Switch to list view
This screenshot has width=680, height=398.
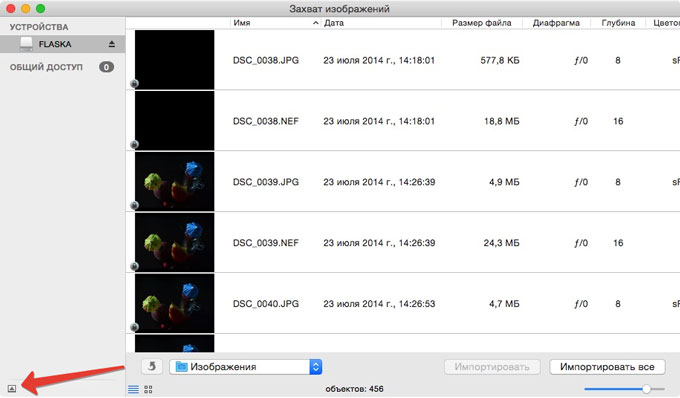(134, 389)
